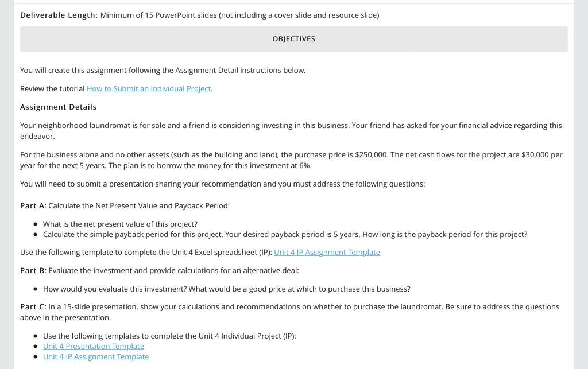
Task: Open the Unit 4 Presentation Template link
Action: click(94, 346)
